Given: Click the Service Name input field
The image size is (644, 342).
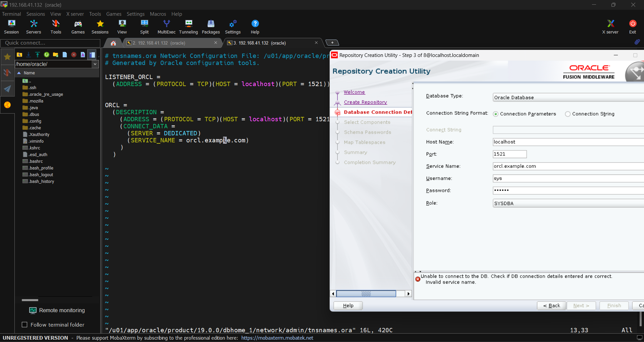Looking at the screenshot, I should [x=568, y=166].
